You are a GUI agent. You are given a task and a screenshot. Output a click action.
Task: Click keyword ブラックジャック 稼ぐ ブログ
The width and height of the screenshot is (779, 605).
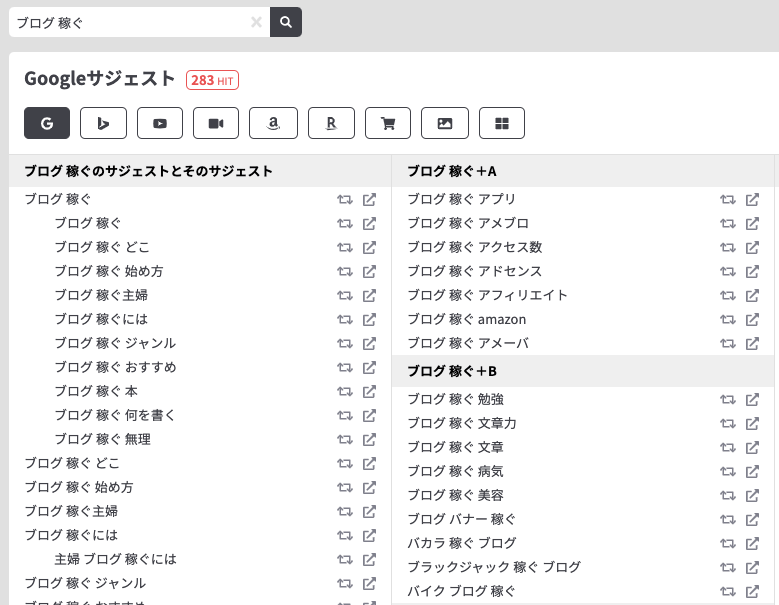[494, 567]
